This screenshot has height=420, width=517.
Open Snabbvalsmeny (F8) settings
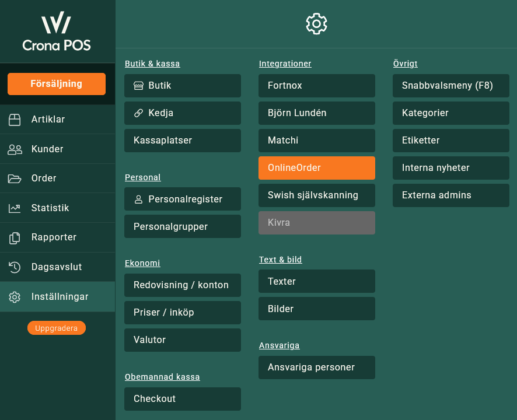451,86
